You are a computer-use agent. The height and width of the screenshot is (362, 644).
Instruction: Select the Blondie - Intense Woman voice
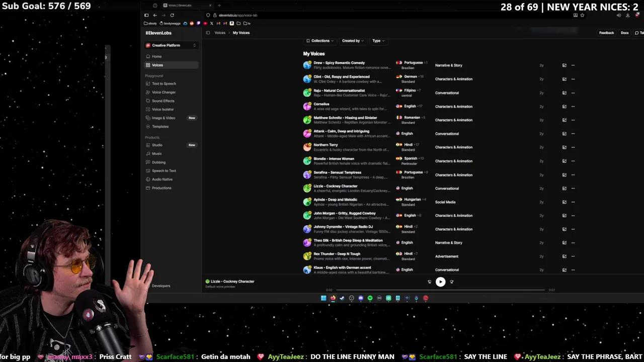(x=334, y=159)
